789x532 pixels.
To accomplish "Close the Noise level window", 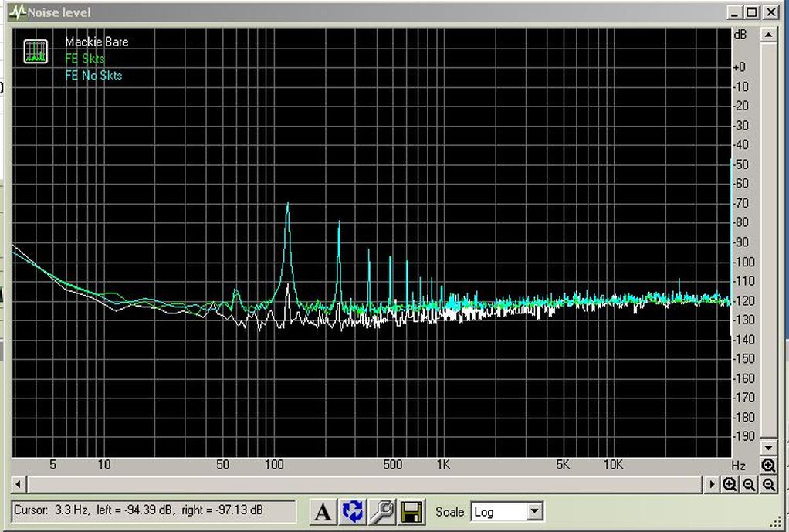I will pos(770,12).
